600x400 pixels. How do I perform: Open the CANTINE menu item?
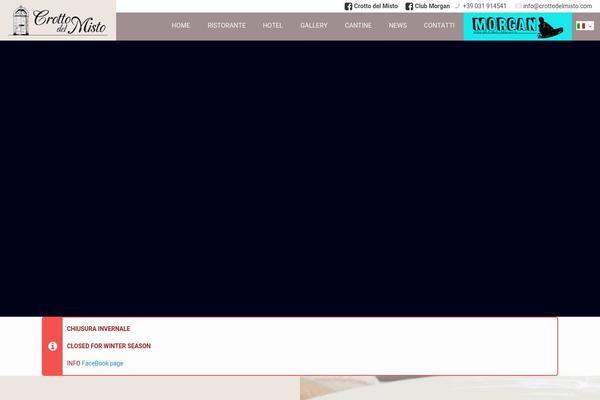click(x=358, y=26)
